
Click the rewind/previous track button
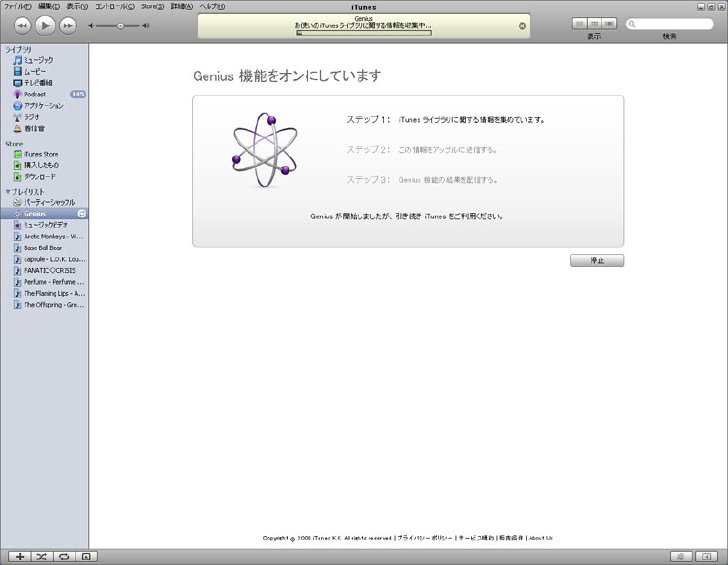coord(22,26)
